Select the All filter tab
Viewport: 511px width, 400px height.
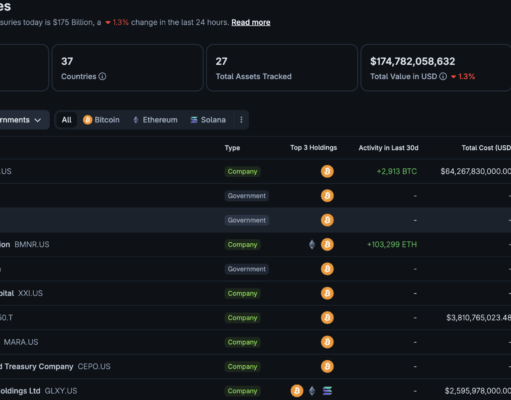pos(67,120)
